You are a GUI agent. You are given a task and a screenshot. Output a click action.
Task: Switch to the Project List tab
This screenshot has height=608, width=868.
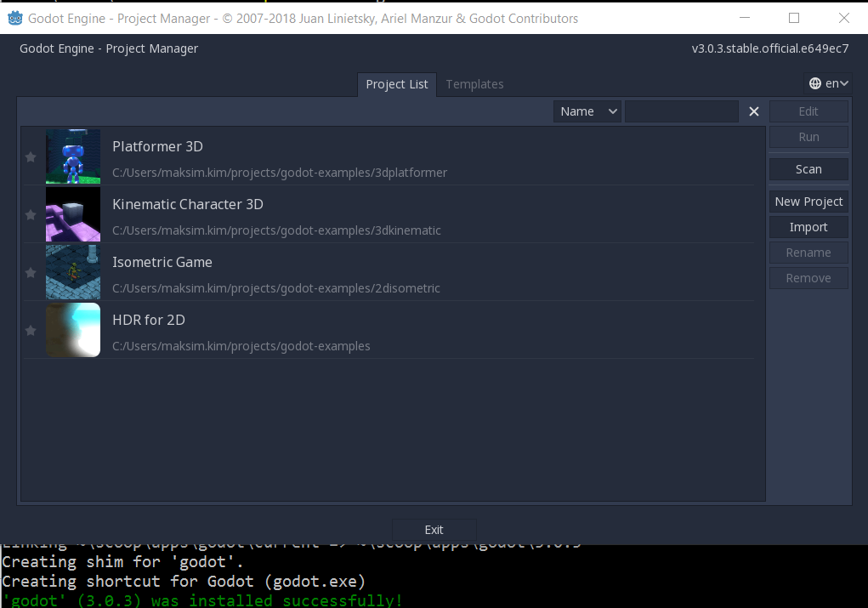tap(397, 84)
